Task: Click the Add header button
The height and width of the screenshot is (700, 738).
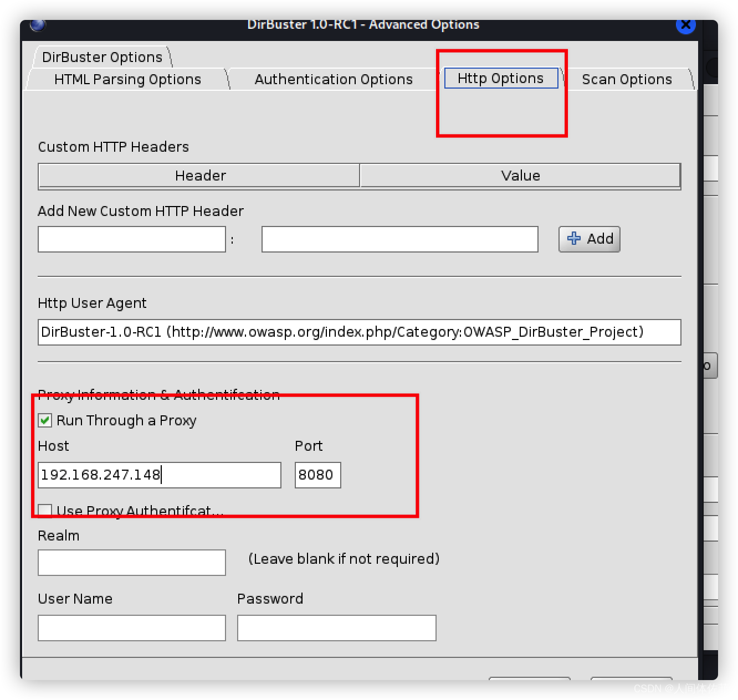Action: tap(590, 239)
